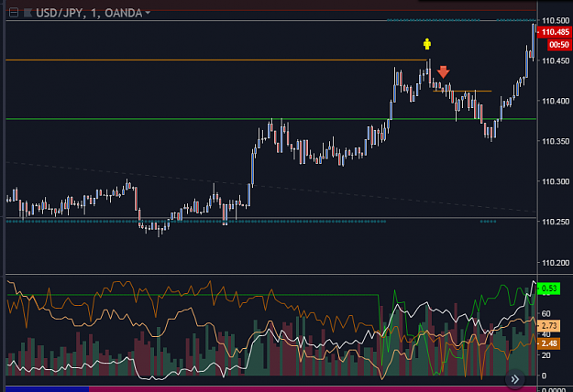Select the long orange horizontal line near 110.450
The width and height of the screenshot is (573, 392).
pyautogui.click(x=216, y=60)
